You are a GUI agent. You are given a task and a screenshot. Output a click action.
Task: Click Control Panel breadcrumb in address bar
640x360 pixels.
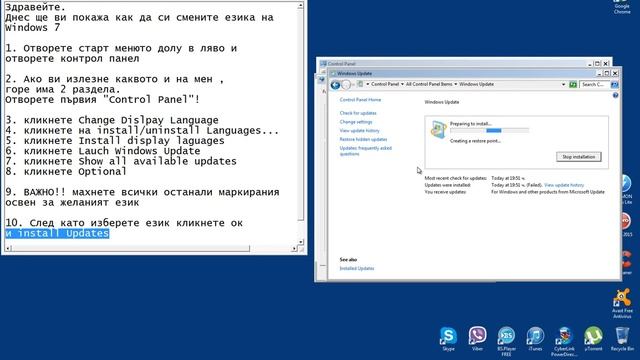(x=385, y=84)
